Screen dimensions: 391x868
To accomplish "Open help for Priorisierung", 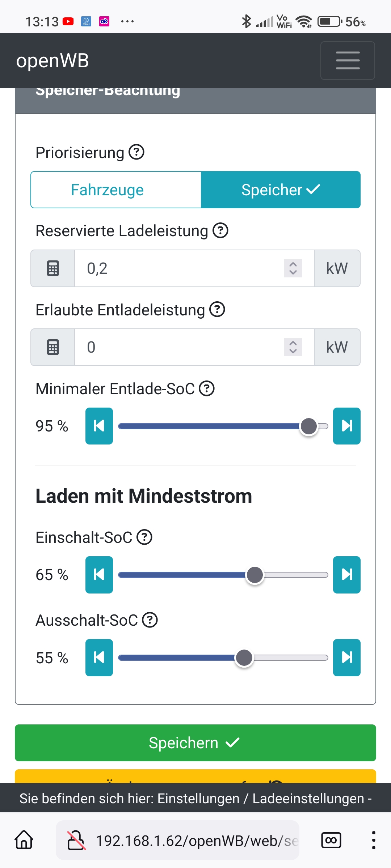I will (x=136, y=152).
